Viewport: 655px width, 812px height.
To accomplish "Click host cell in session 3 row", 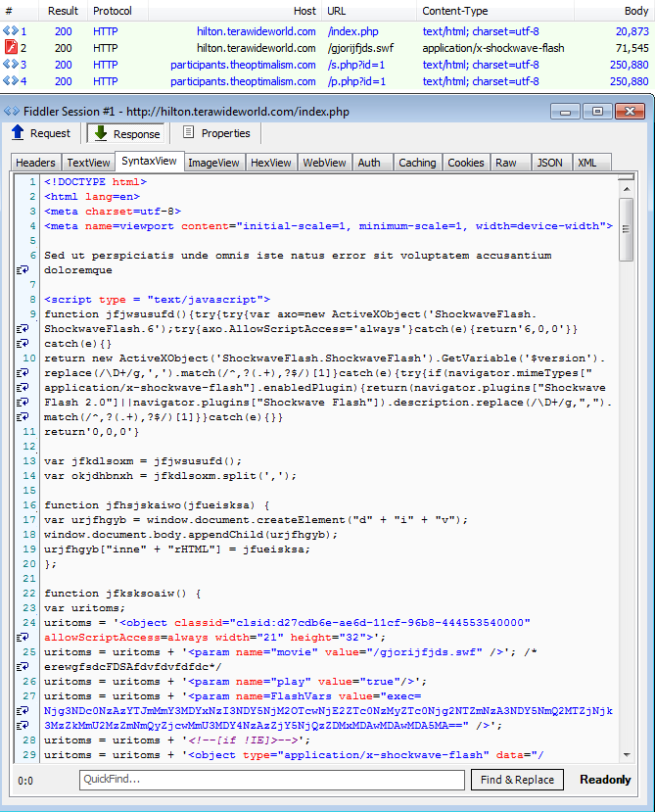I will coord(244,65).
